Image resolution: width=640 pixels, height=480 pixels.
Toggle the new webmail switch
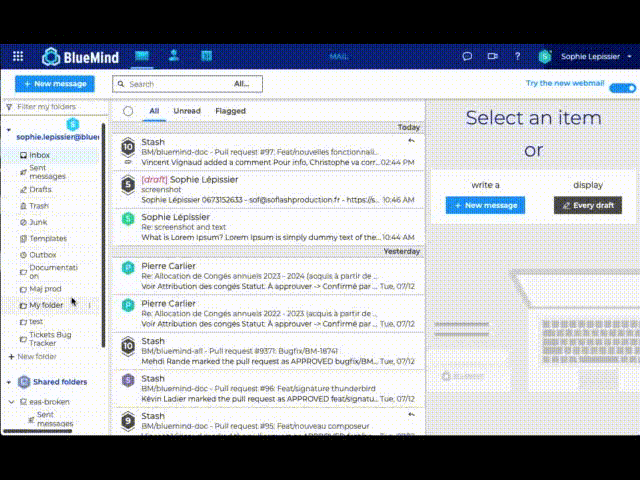(622, 88)
